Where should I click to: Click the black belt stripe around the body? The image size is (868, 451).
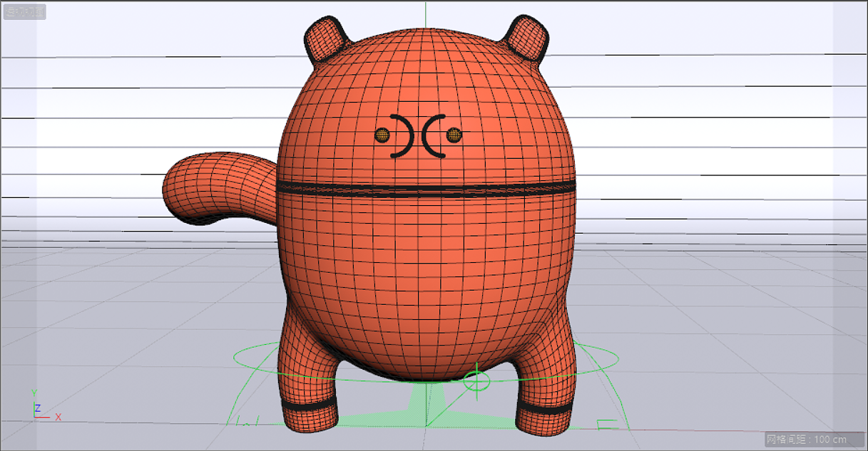tap(427, 190)
